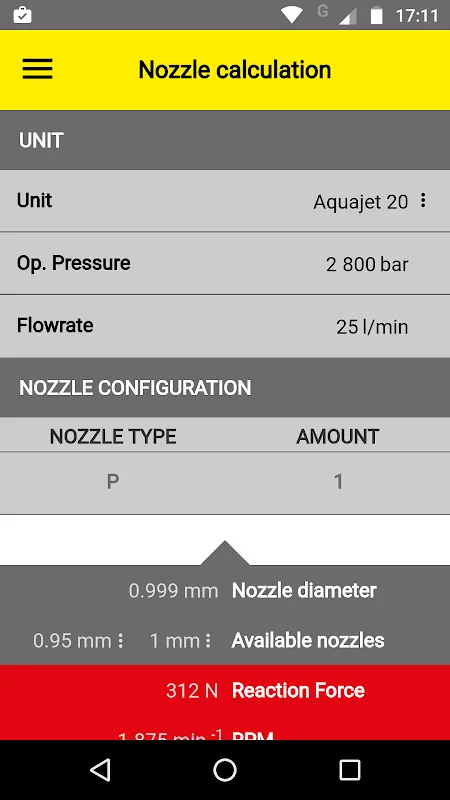
Task: Tap the battery icon in status bar
Action: (x=377, y=15)
